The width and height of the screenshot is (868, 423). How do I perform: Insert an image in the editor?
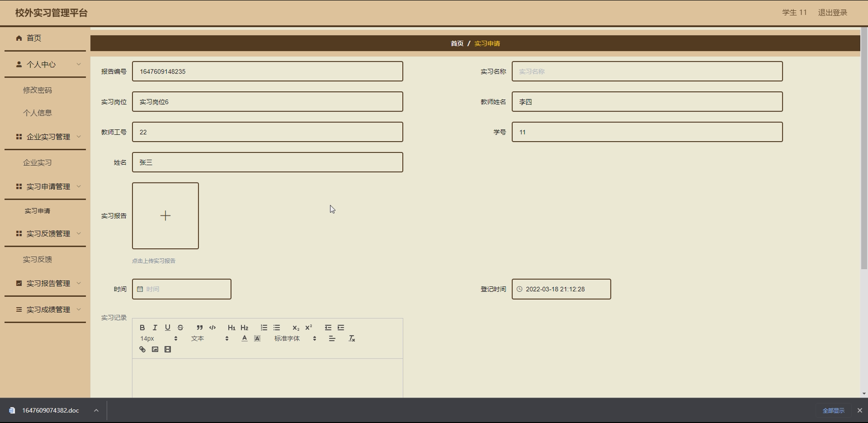tap(155, 349)
